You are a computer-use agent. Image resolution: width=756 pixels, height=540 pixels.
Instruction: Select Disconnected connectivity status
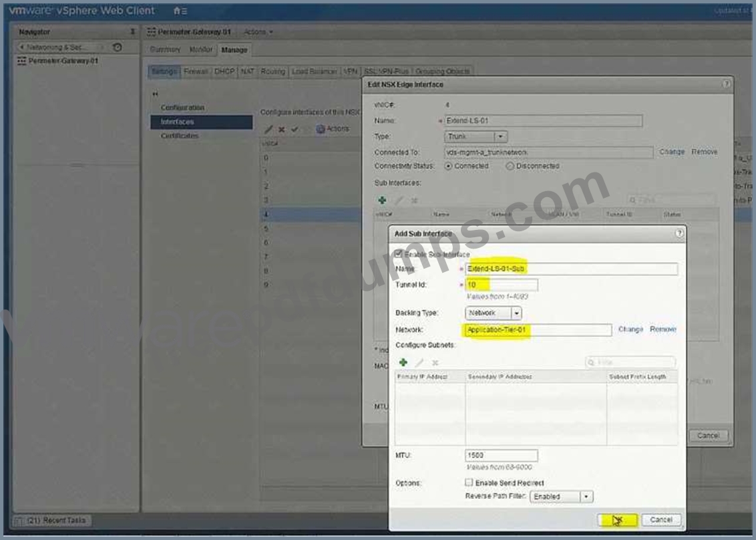pyautogui.click(x=510, y=166)
